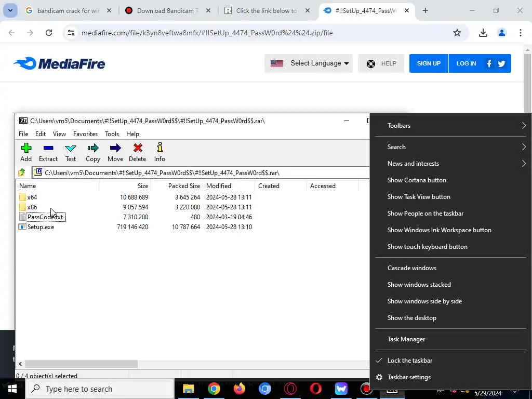Image resolution: width=532 pixels, height=399 pixels.
Task: Bookmark this page with the star
Action: 457,33
